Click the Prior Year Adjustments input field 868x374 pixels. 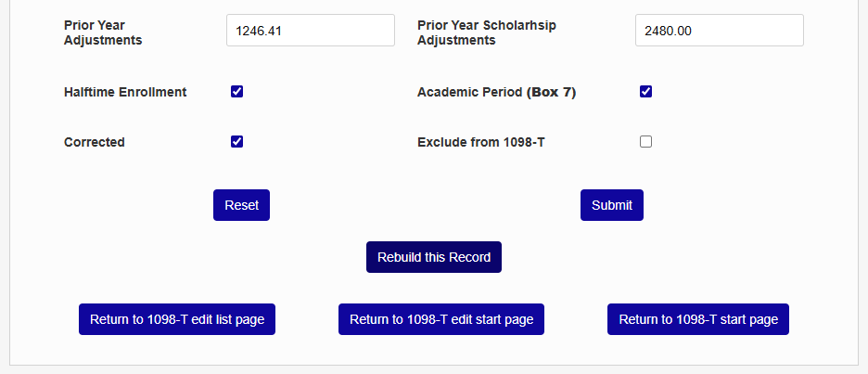coord(310,31)
